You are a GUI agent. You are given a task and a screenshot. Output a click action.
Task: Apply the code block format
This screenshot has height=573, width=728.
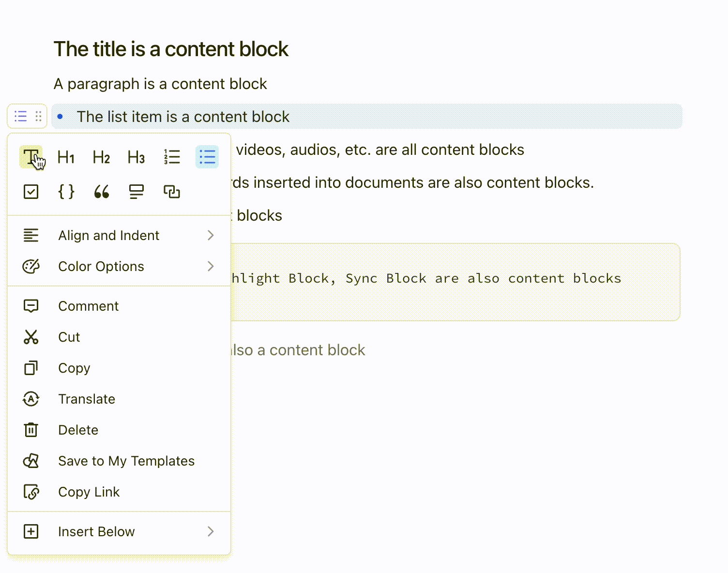(x=66, y=192)
